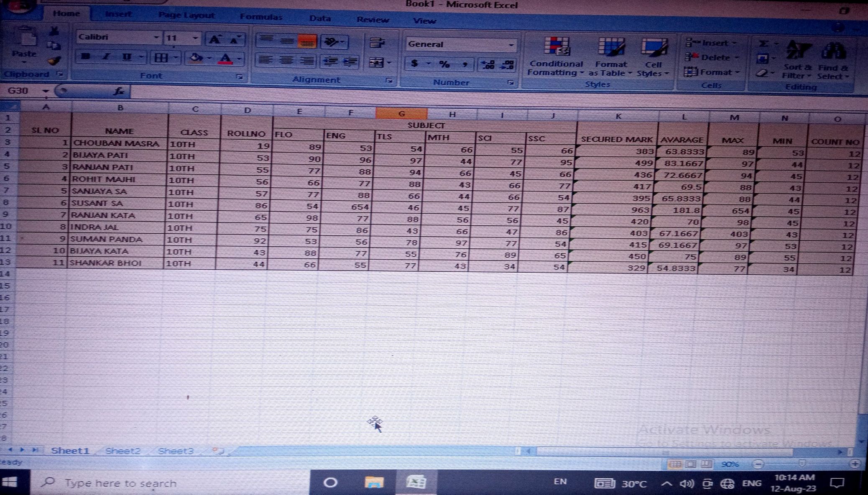Click the Wrap Text icon
The width and height of the screenshot is (868, 495).
coord(377,43)
